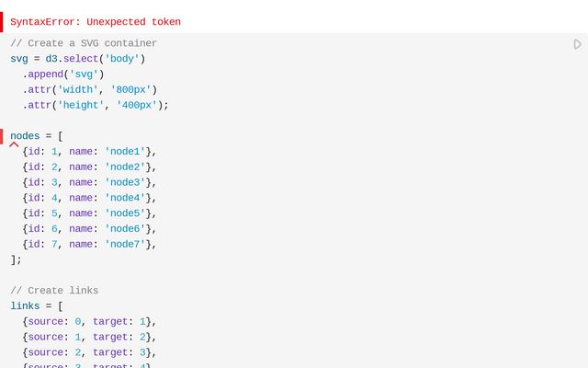Click the line 'source: 2, target: 3'

click(89, 352)
